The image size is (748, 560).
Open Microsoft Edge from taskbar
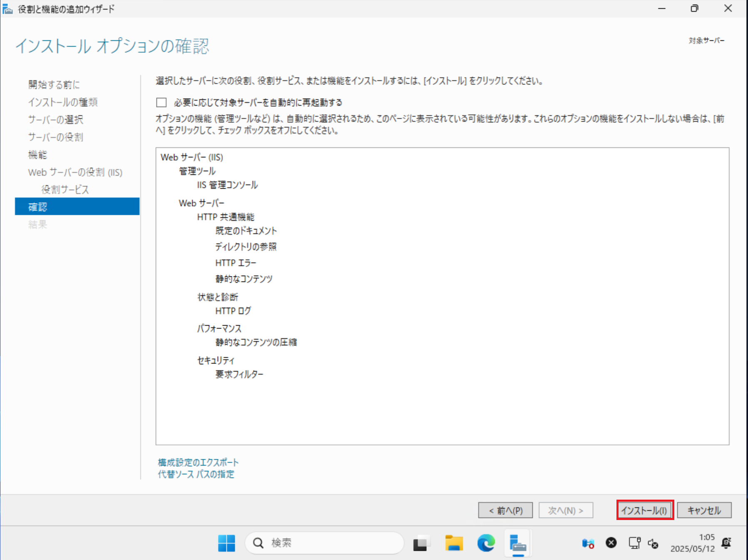pos(486,543)
